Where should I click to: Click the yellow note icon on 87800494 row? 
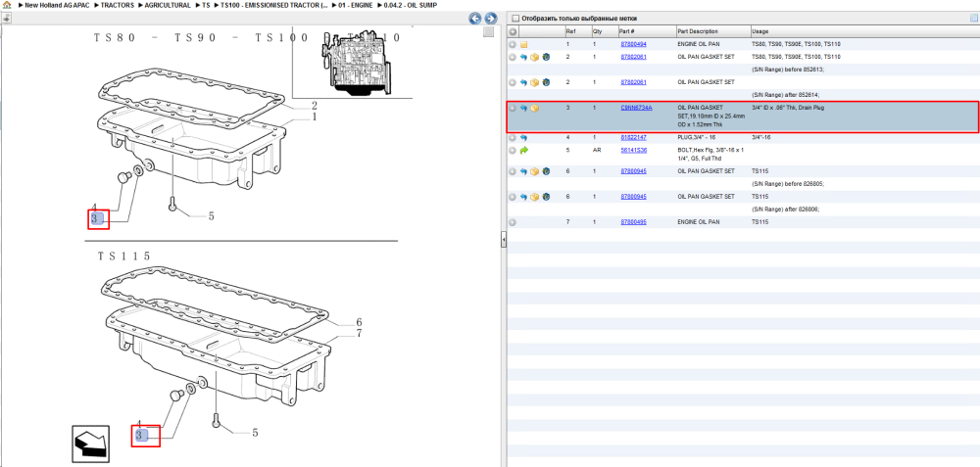523,45
